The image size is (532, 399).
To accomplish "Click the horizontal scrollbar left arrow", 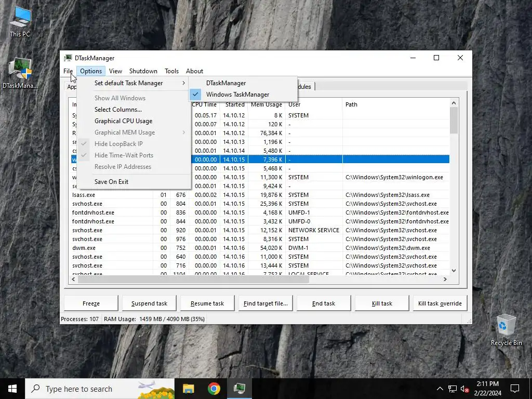I will tap(73, 279).
